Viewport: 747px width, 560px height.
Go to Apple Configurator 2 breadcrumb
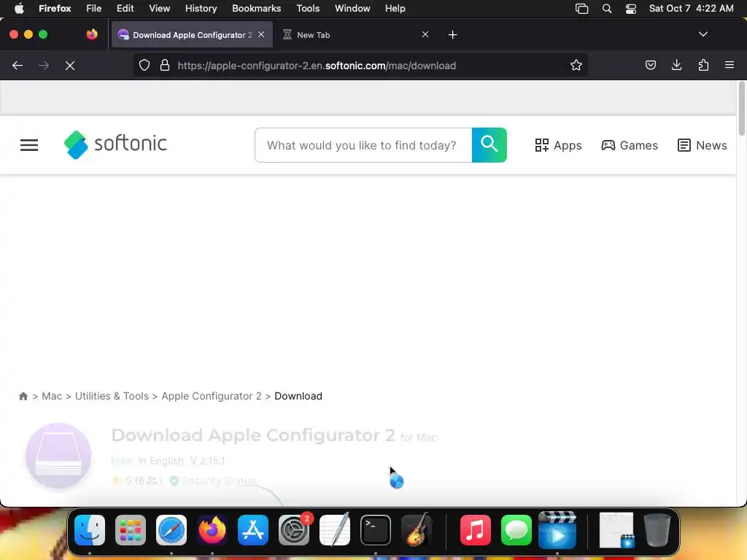click(x=211, y=396)
